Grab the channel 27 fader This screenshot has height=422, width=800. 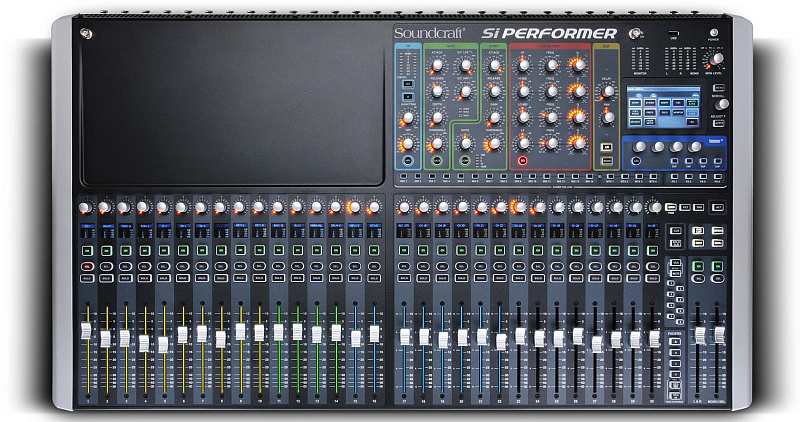[596, 344]
